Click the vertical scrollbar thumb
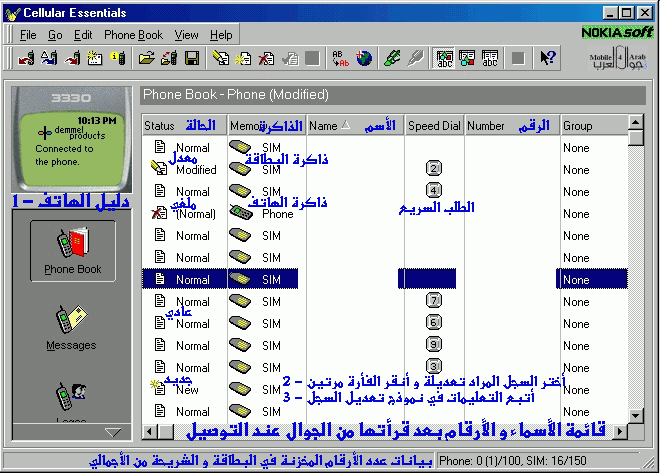The image size is (660, 473). [636, 138]
